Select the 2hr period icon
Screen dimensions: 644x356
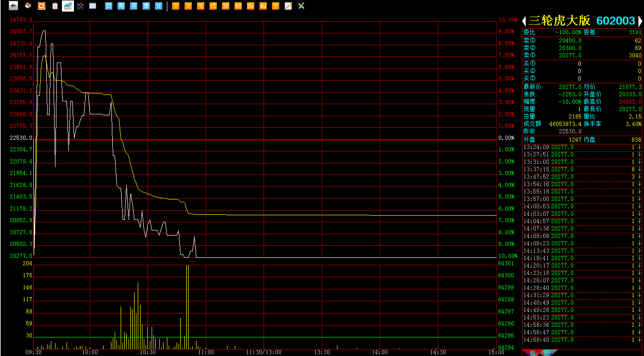pos(251,6)
